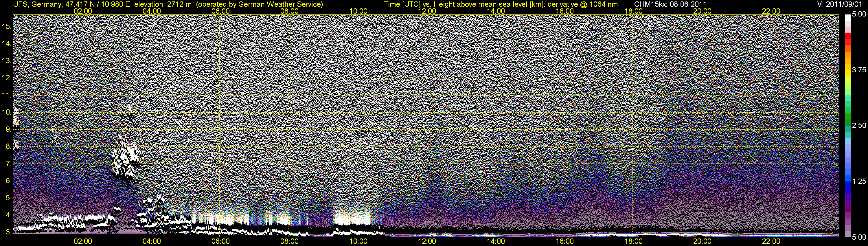Click the 18:00 label on top axis
This screenshot has width=868, height=246.
click(x=633, y=11)
